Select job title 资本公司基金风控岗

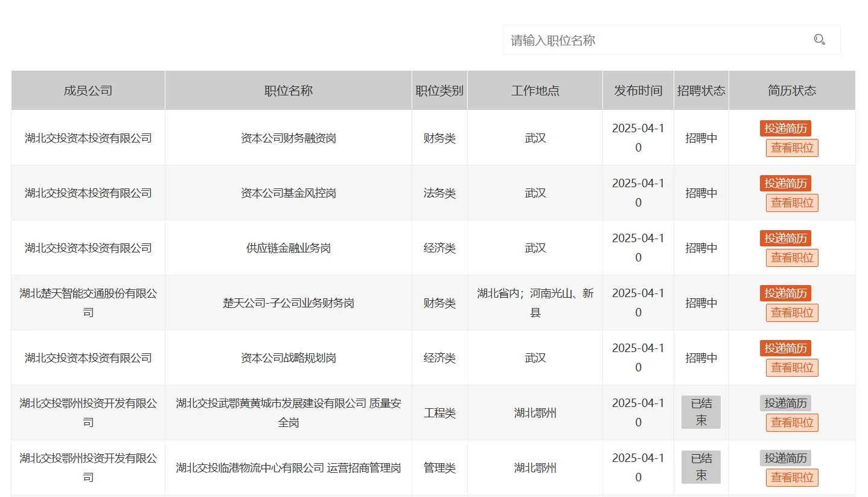click(289, 193)
